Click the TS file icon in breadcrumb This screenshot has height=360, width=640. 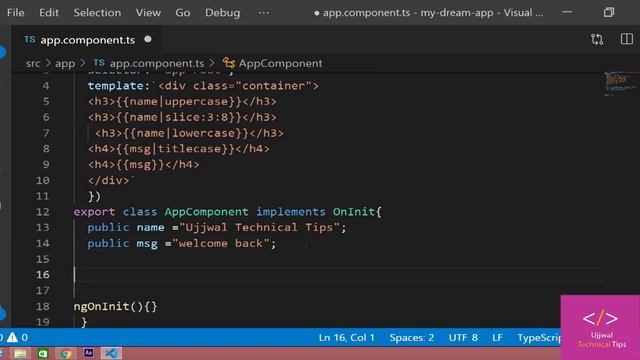pos(99,63)
